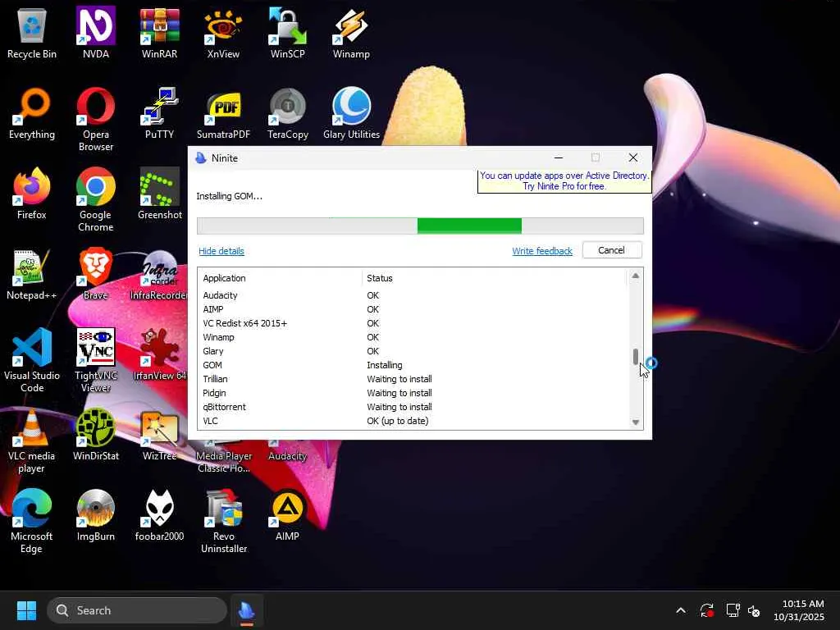Select the TightVNC Viewer shortcut
The width and height of the screenshot is (840, 630).
click(x=95, y=360)
